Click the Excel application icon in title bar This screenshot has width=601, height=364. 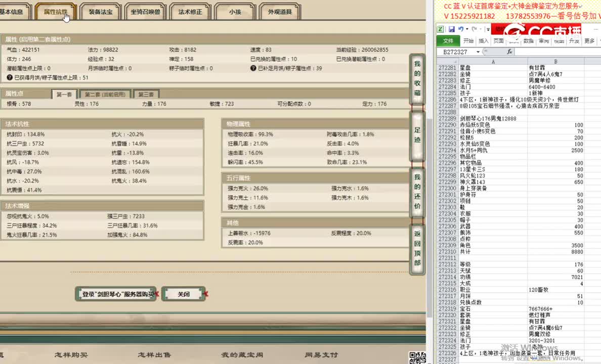[x=441, y=29]
